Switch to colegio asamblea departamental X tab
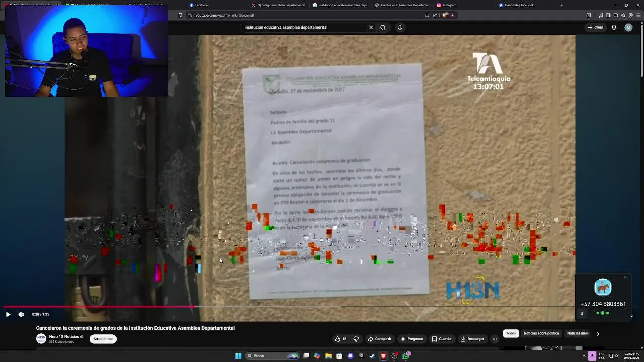The width and height of the screenshot is (644, 362). click(279, 5)
